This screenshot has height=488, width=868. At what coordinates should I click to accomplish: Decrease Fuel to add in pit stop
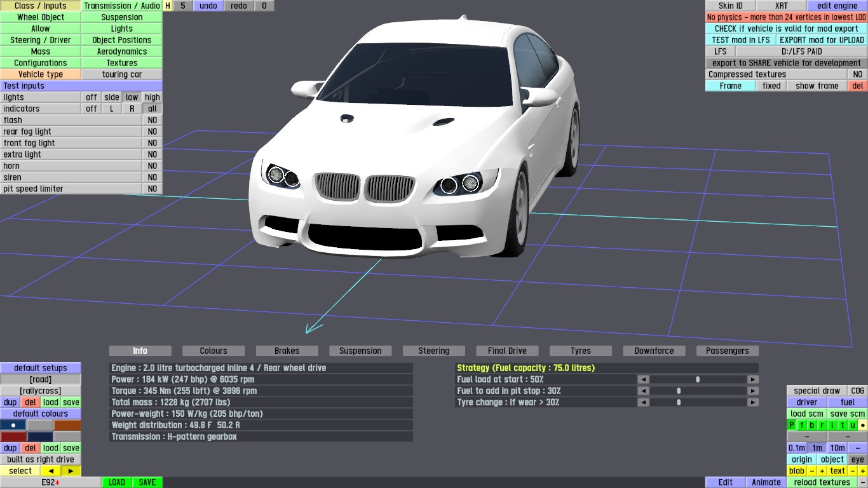[x=644, y=391]
